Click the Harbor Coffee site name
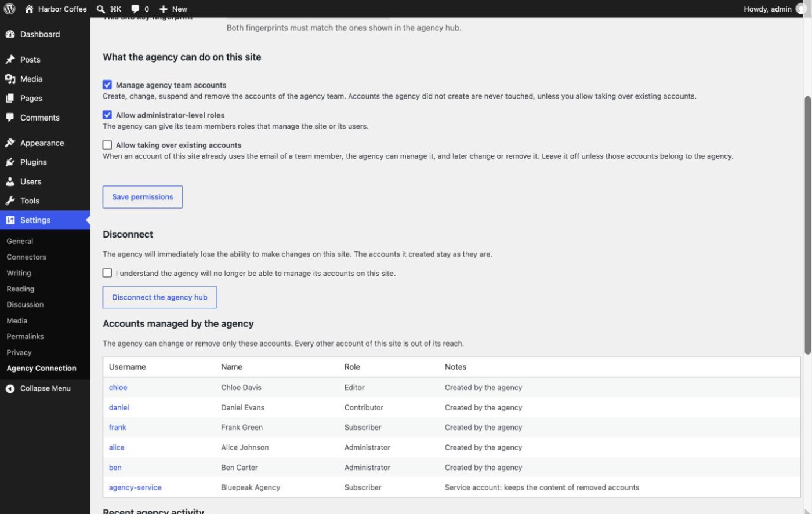The image size is (812, 514). click(63, 9)
